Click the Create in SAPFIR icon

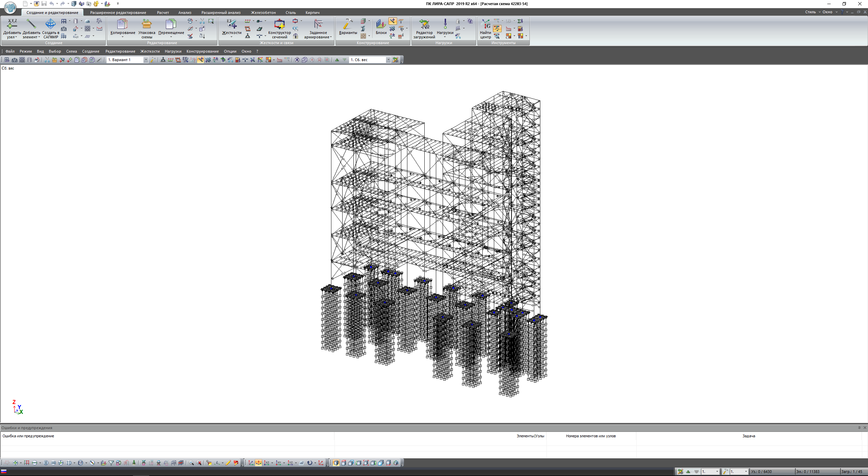(x=51, y=24)
